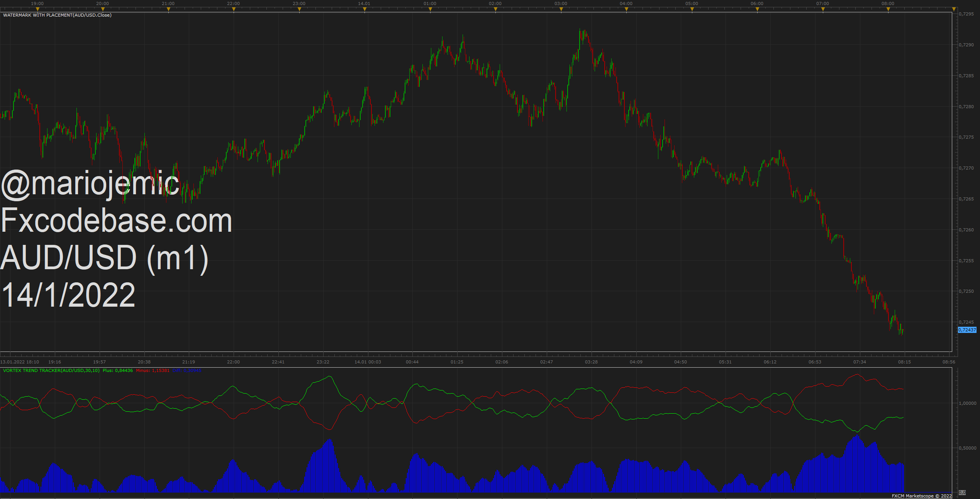Click the 20:38 time axis label
The width and height of the screenshot is (980, 499).
click(144, 362)
